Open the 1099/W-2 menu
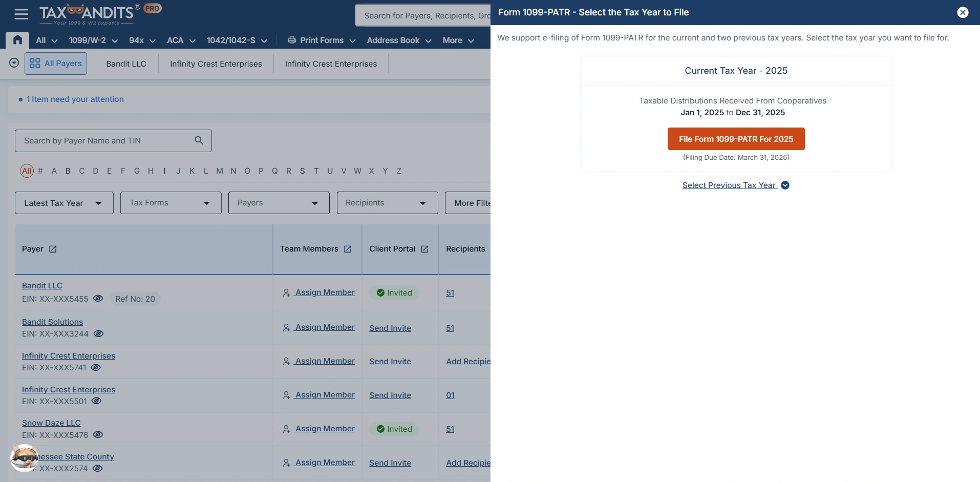980x482 pixels. click(93, 40)
